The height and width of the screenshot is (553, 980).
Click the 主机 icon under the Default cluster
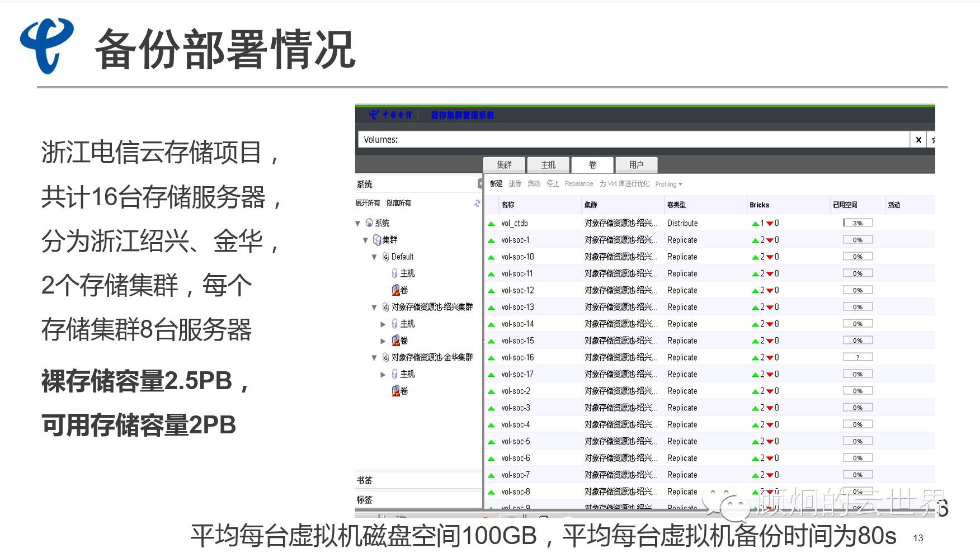click(394, 273)
